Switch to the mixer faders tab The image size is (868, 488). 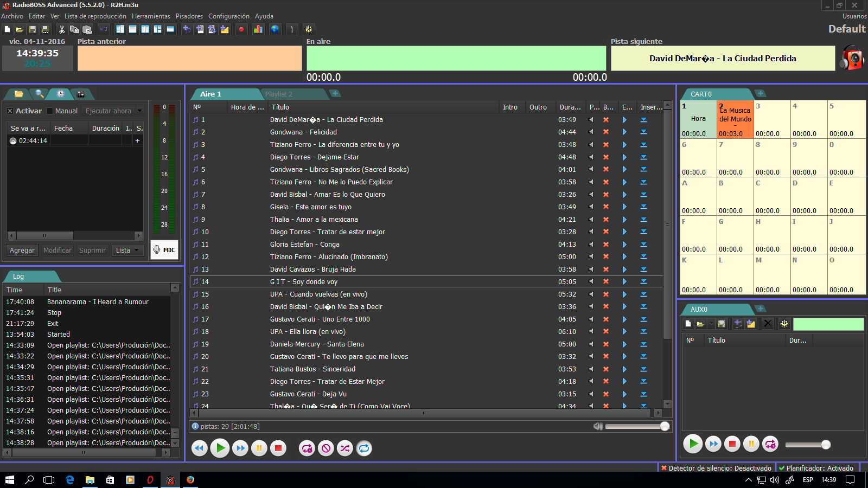(x=81, y=94)
